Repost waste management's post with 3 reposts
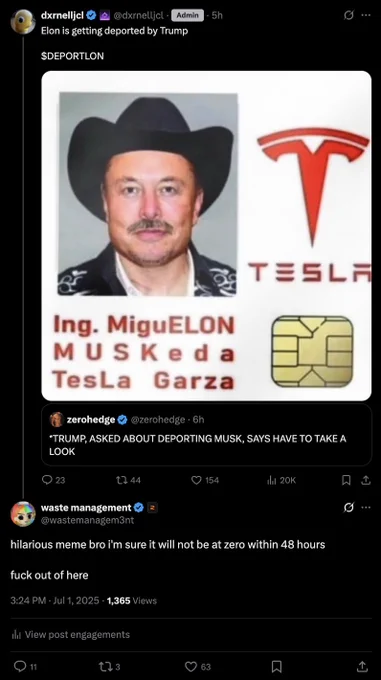 click(x=110, y=666)
